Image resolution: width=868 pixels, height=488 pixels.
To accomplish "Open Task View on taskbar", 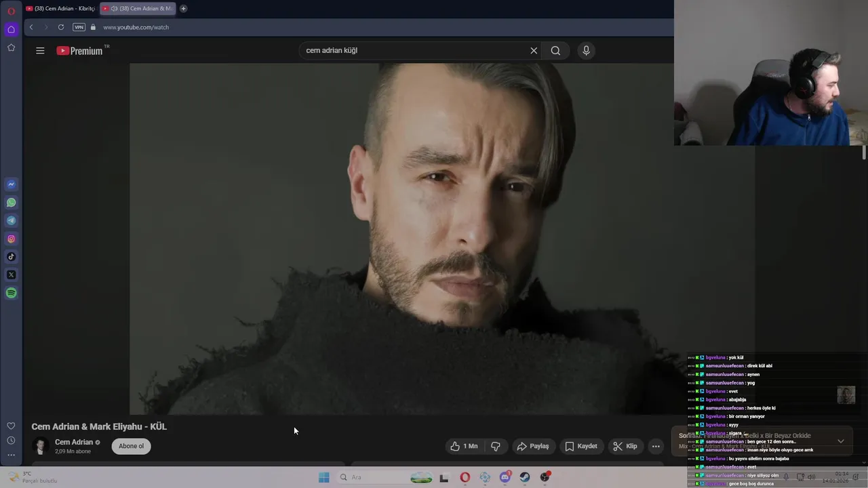I will point(444,477).
